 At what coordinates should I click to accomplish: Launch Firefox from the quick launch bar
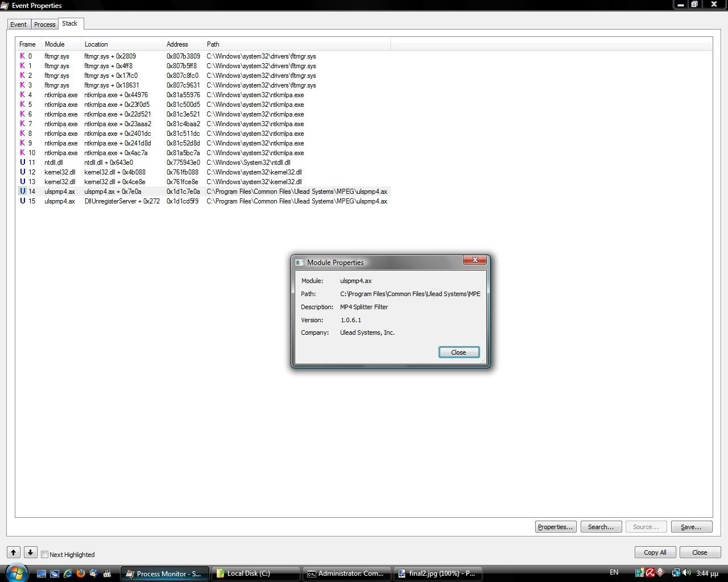tap(81, 573)
